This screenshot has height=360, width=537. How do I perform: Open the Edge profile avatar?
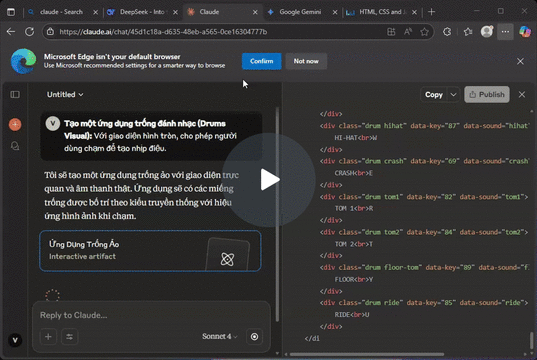point(486,32)
